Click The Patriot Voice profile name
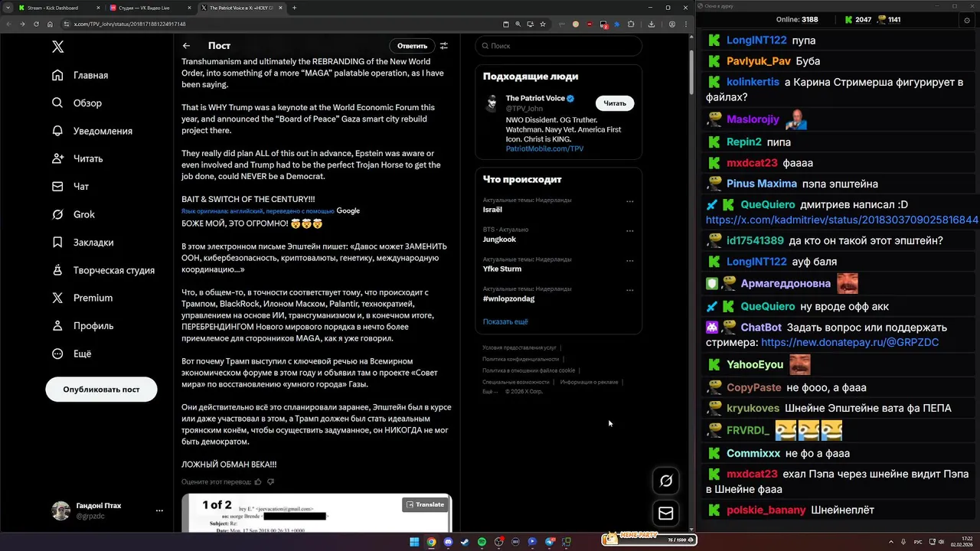Screen dimensions: 980x551 point(535,99)
